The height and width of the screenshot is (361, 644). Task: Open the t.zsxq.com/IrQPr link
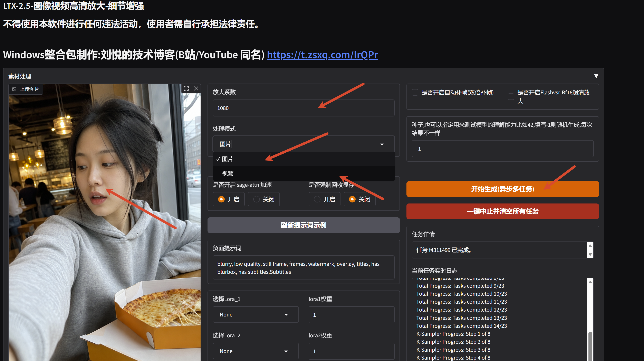pyautogui.click(x=322, y=55)
